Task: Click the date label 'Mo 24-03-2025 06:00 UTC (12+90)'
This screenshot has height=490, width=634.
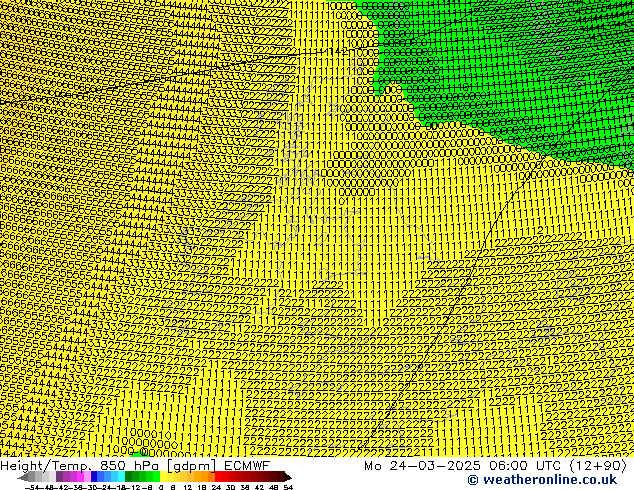Action: 496,465
